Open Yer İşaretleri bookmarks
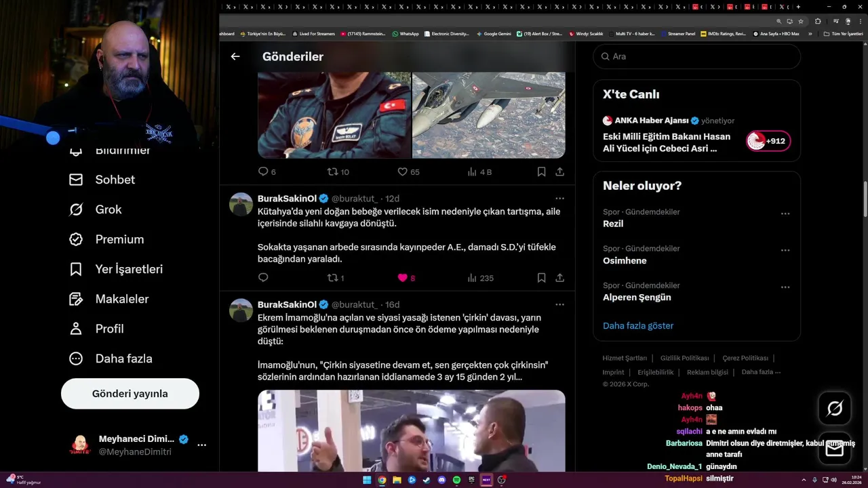Viewport: 868px width, 488px height. (115, 269)
